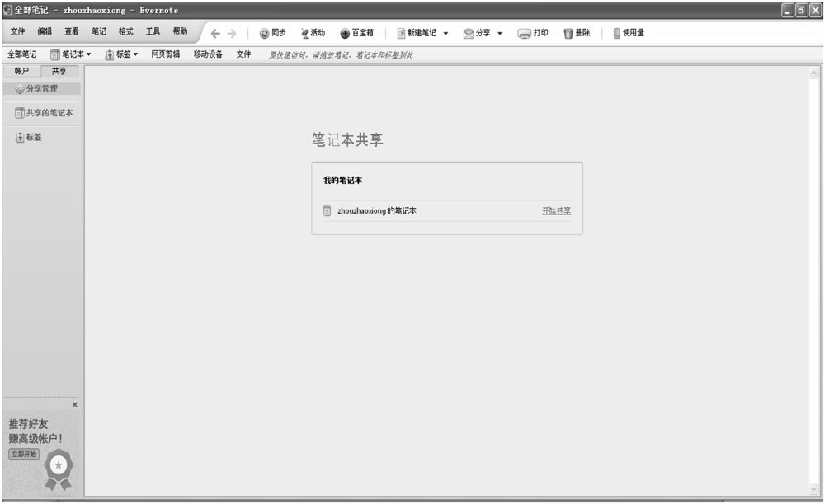
Task: Click the 开始共享 link
Action: [556, 210]
